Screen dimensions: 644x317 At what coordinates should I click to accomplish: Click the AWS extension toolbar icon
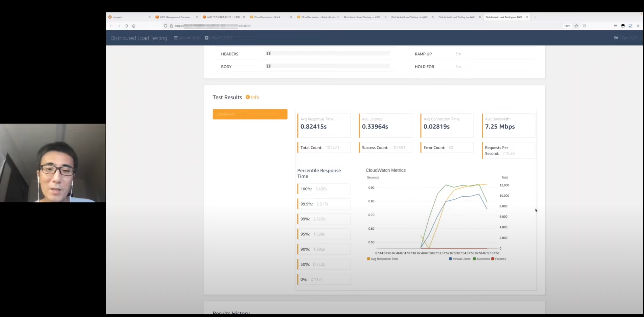(615, 26)
